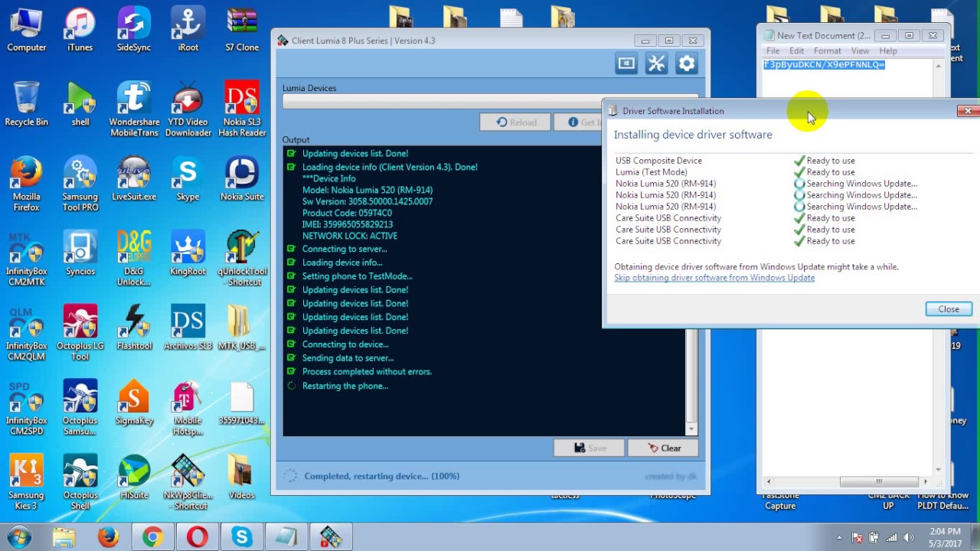
Task: Open Videos folder on desktop
Action: pyautogui.click(x=242, y=478)
